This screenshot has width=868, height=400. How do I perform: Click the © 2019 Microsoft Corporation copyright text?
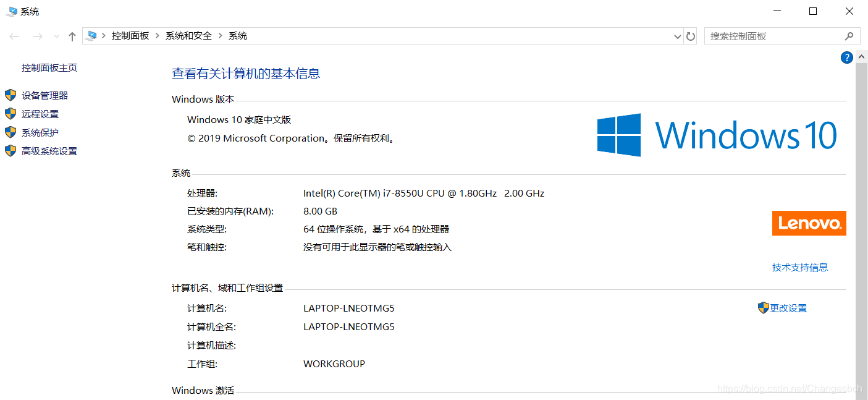[x=291, y=138]
